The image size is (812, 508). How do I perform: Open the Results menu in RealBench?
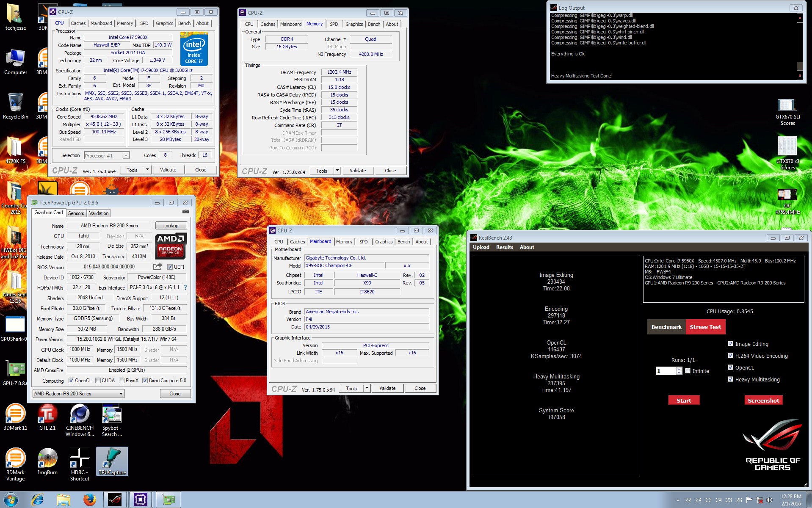(505, 247)
